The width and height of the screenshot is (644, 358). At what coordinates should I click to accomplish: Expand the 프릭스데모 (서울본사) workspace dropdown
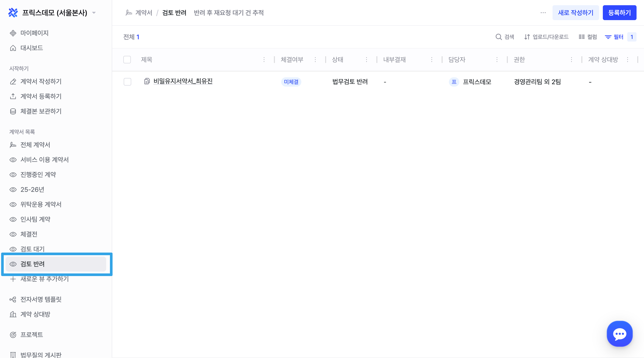click(x=94, y=13)
